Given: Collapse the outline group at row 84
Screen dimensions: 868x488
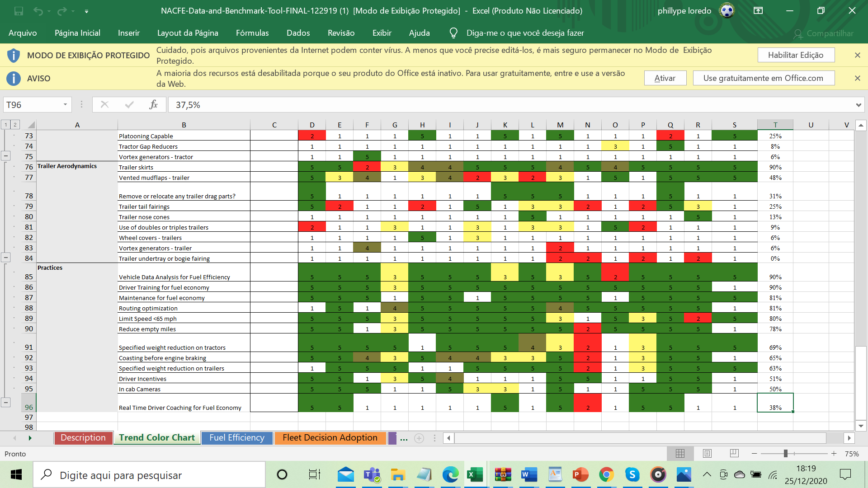Looking at the screenshot, I should click(x=5, y=258).
